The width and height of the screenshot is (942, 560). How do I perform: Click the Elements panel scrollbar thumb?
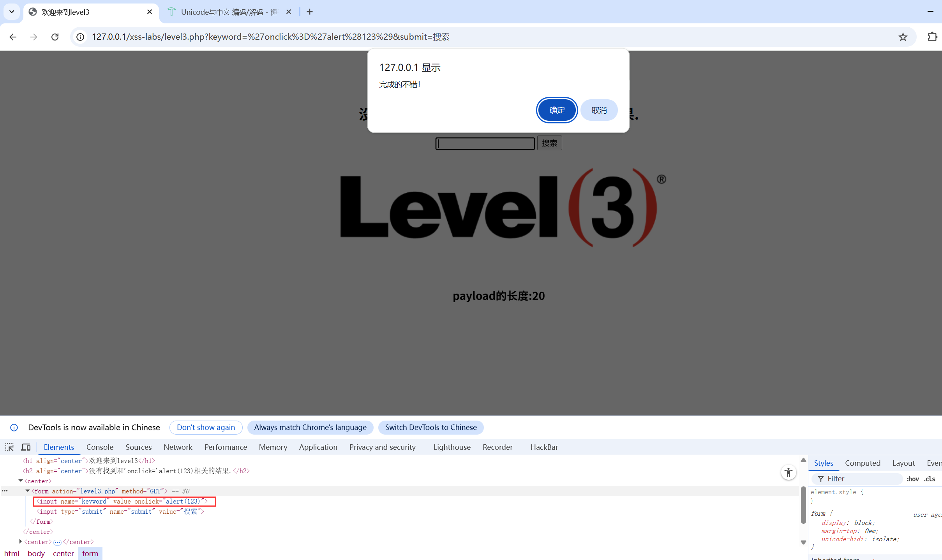coord(803,504)
